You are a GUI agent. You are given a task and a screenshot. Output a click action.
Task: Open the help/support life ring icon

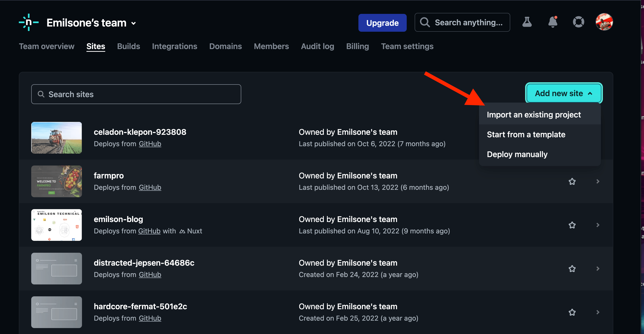(578, 22)
